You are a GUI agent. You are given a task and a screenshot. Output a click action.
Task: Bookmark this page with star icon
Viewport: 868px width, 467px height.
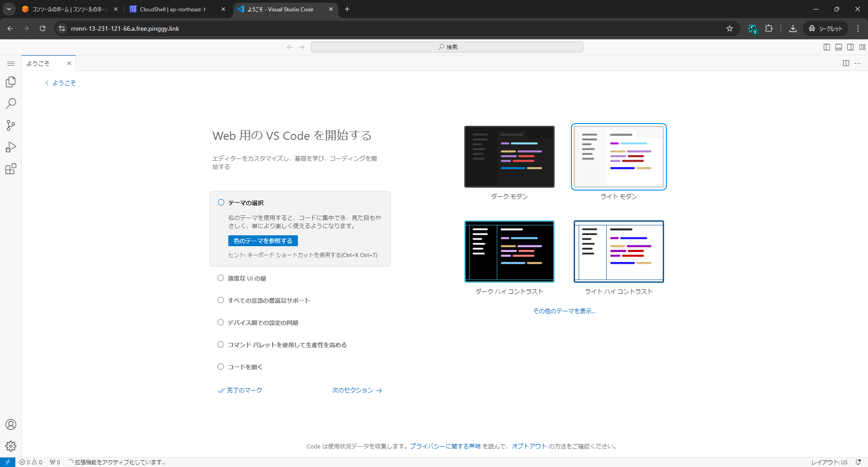click(730, 29)
